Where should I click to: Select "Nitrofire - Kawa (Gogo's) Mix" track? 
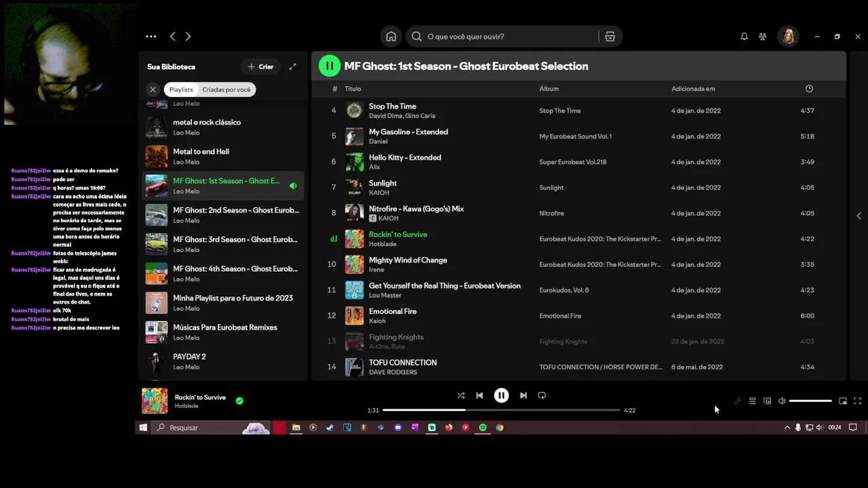(x=578, y=213)
